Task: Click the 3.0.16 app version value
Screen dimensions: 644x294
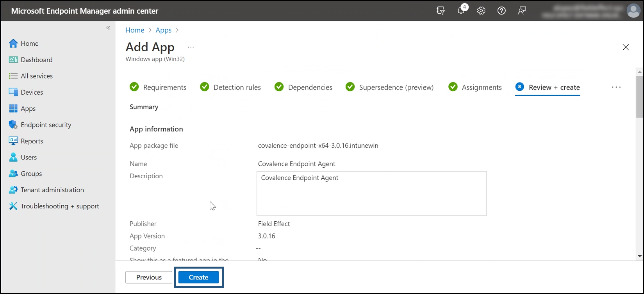Action: coord(266,236)
